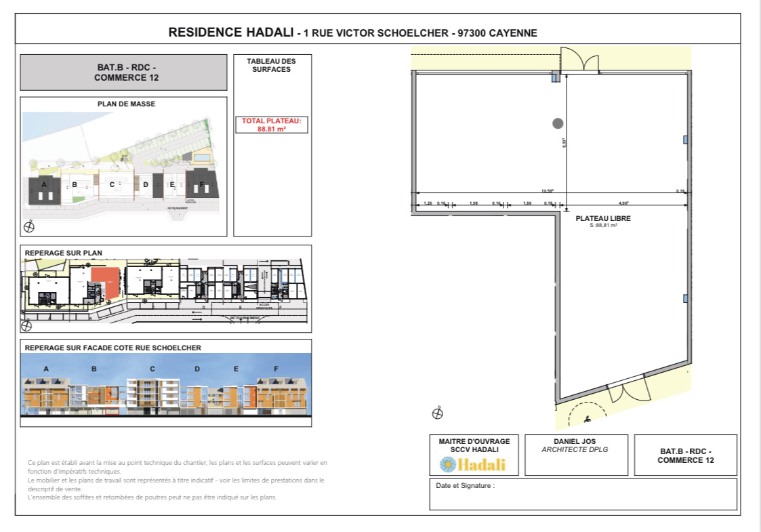761x532 pixels.
Task: Click building A in the Plan de Masse
Action: 44,190
